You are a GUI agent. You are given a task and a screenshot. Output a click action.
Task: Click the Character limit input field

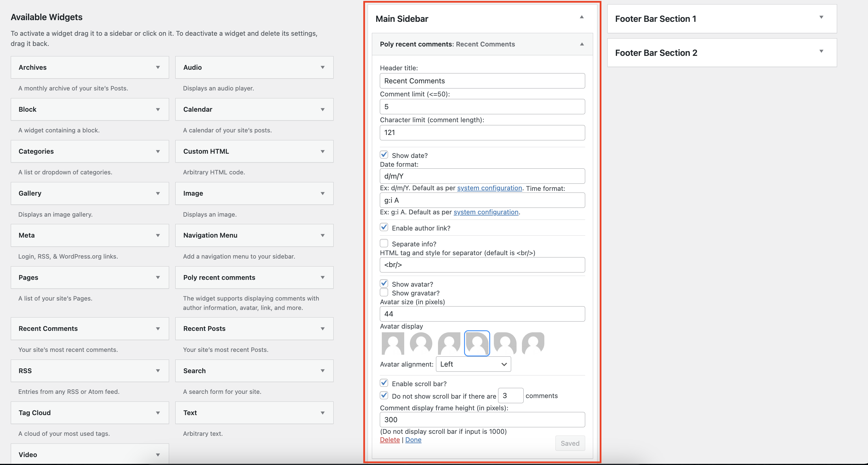(x=482, y=133)
